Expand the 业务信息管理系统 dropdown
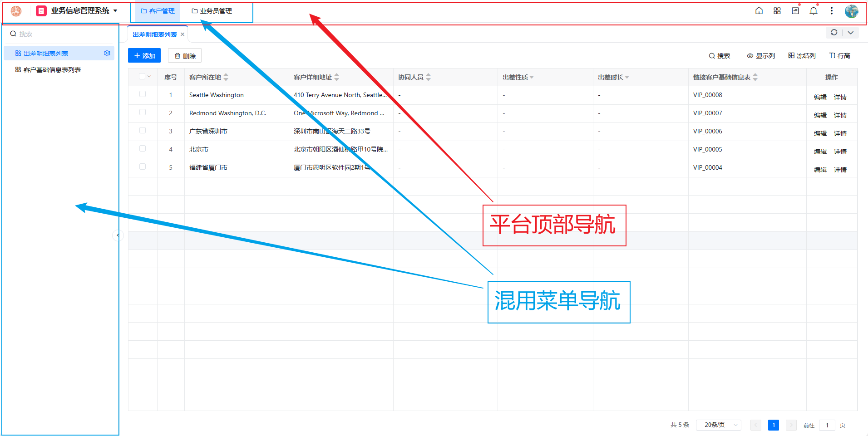 click(x=115, y=11)
